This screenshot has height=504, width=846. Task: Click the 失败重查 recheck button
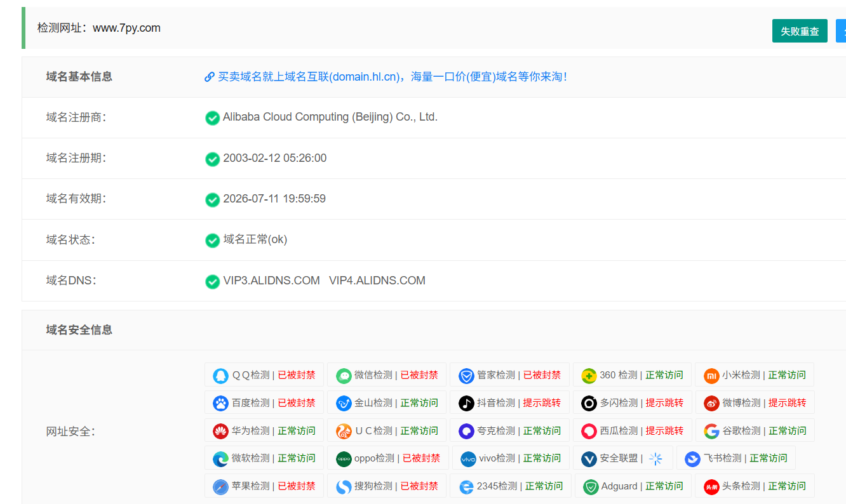[800, 30]
